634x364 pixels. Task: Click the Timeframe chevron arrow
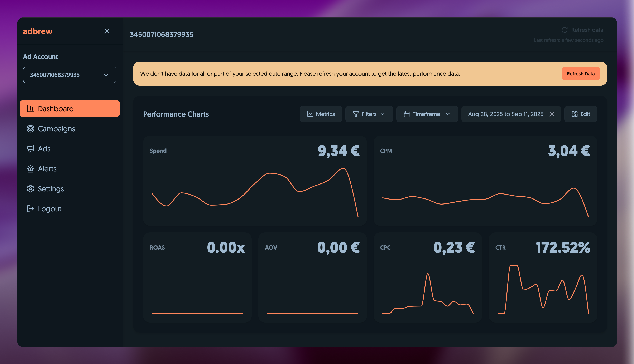point(448,114)
